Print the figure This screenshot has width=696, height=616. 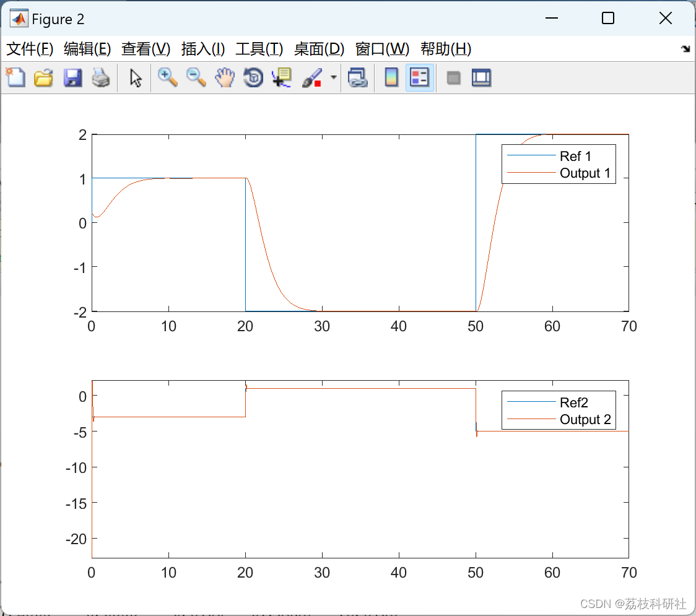click(x=101, y=77)
